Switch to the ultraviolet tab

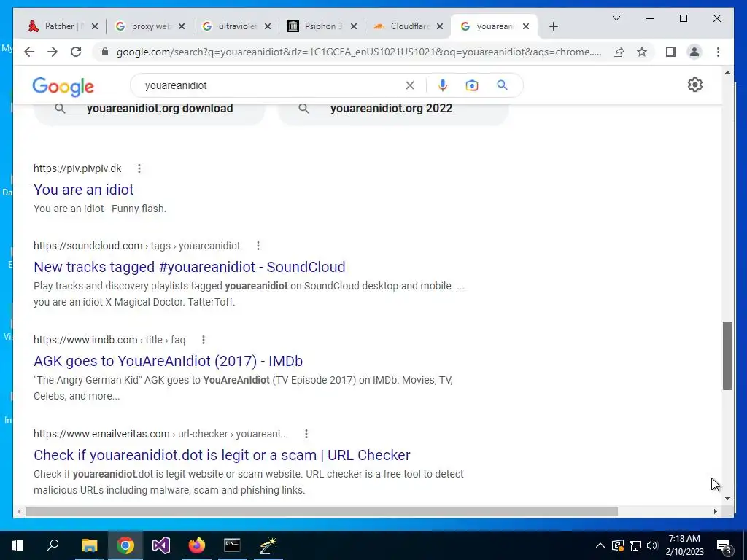point(236,26)
